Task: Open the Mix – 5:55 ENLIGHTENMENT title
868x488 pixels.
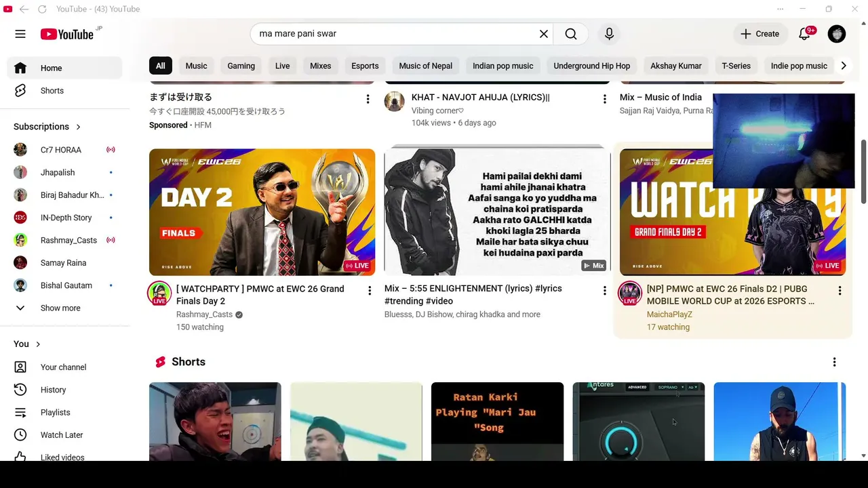Action: [x=473, y=295]
